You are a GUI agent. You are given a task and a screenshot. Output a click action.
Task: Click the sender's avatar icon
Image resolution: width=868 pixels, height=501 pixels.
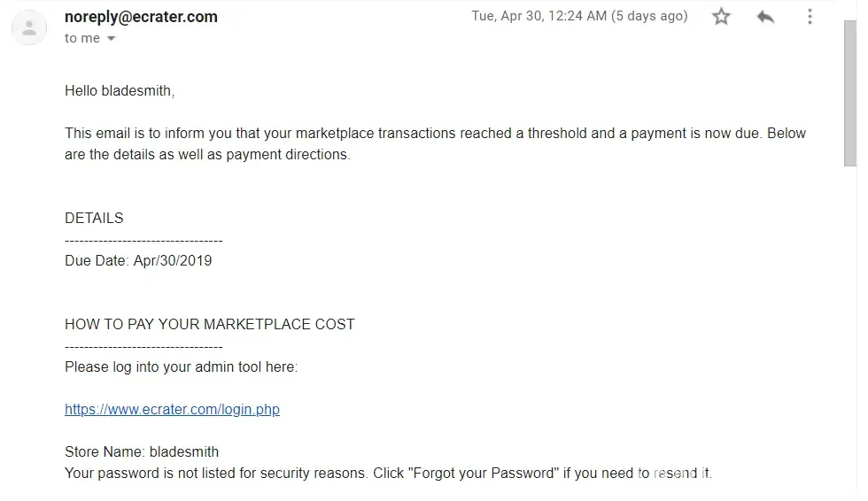click(x=29, y=27)
